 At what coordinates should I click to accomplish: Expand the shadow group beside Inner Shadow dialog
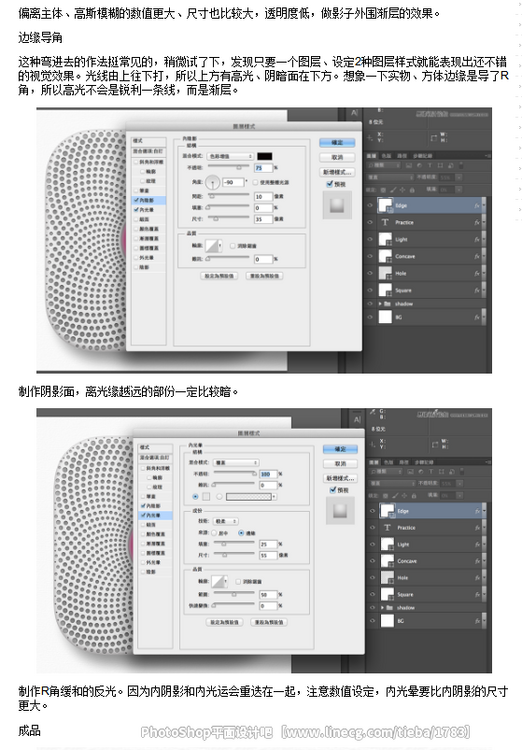(x=380, y=304)
